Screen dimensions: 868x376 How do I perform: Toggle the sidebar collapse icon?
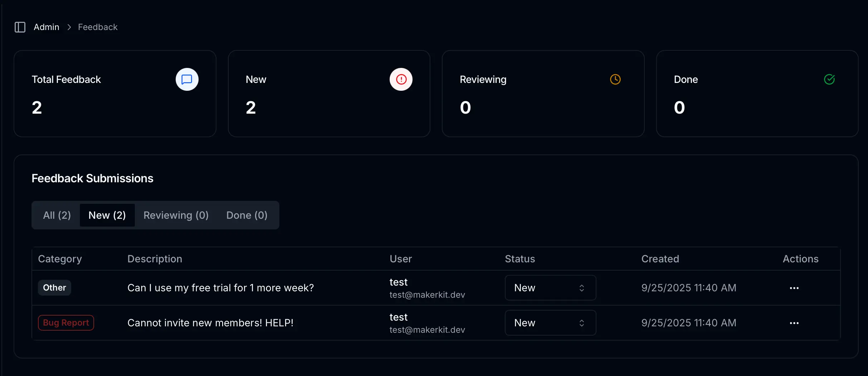[x=20, y=27]
